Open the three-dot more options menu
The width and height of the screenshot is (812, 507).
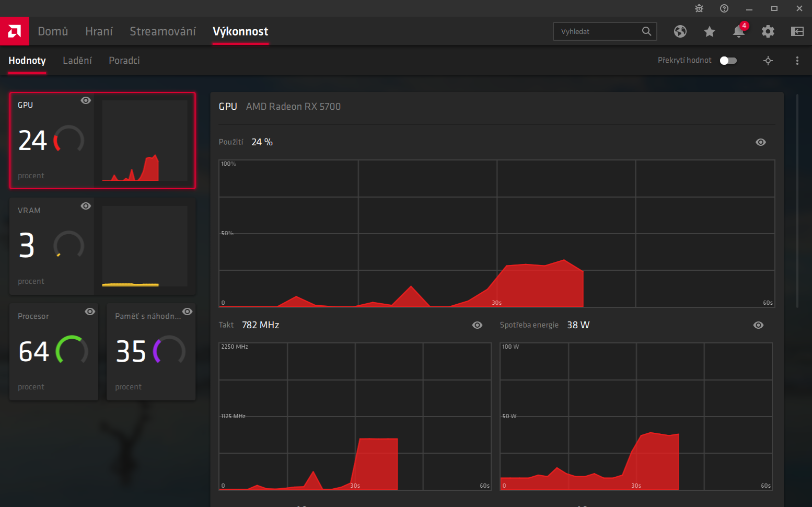click(797, 61)
